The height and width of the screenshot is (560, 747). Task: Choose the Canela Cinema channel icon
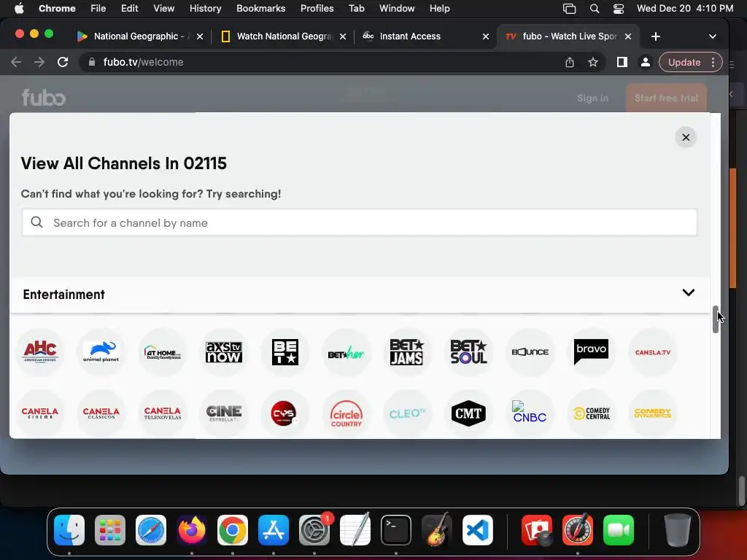click(40, 413)
